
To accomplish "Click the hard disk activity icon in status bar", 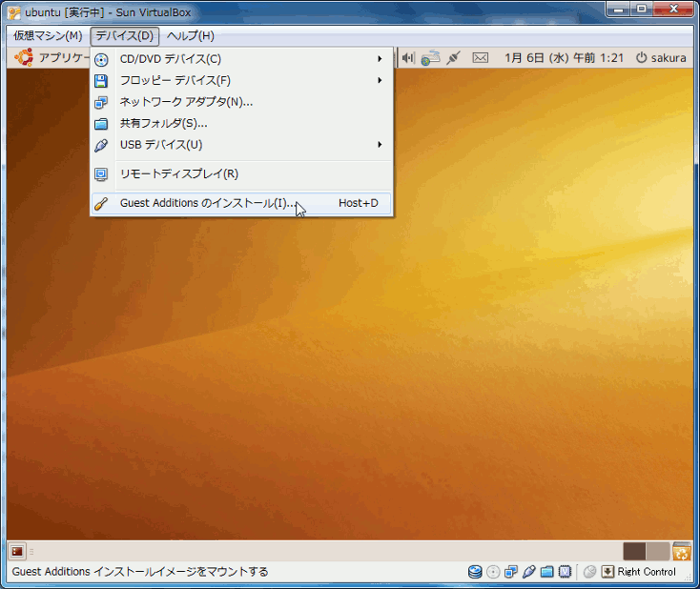I will pyautogui.click(x=475, y=572).
